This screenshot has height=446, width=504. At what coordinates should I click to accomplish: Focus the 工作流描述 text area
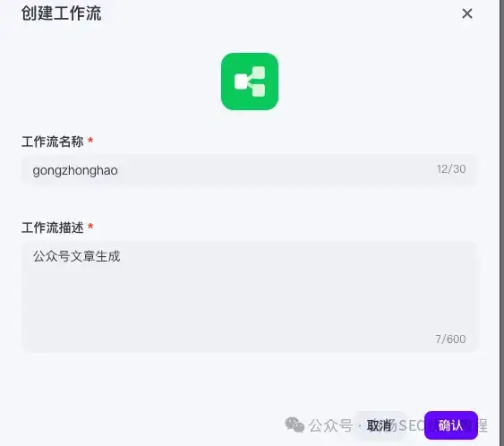coord(250,296)
